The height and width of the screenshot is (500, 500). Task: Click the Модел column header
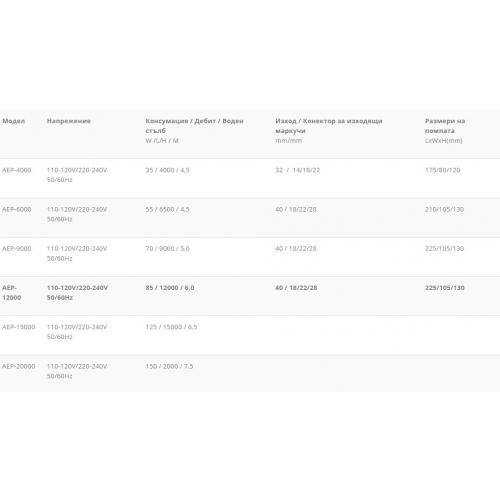tap(14, 121)
